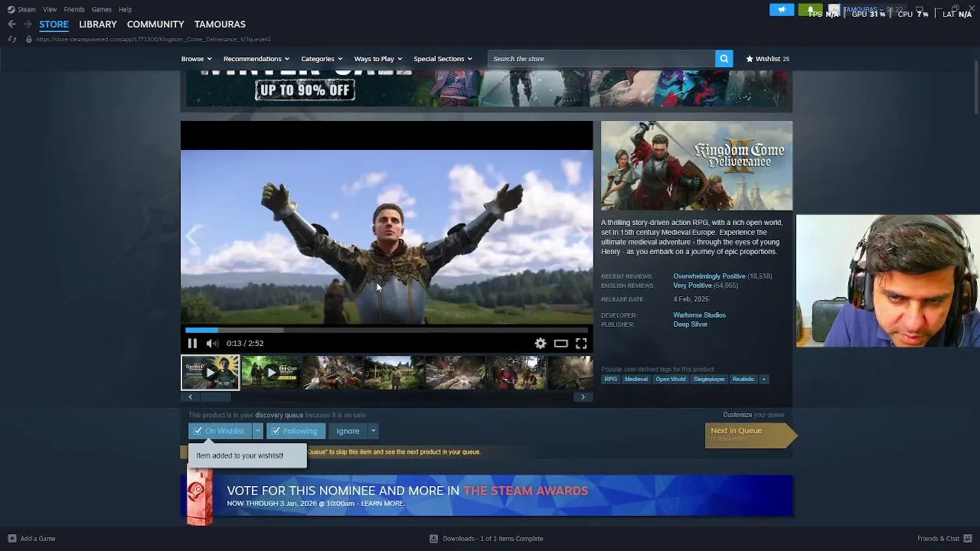Open Friends & Chat icon
980x551 pixels.
click(968, 539)
